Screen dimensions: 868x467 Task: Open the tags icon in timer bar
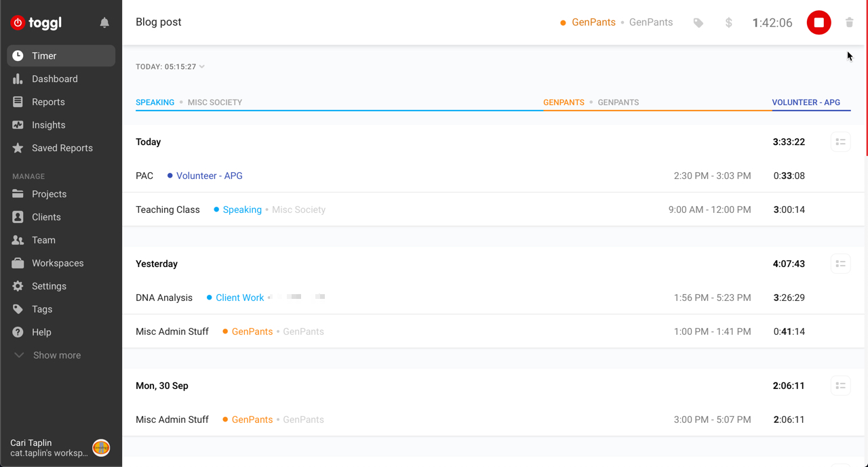tap(698, 23)
